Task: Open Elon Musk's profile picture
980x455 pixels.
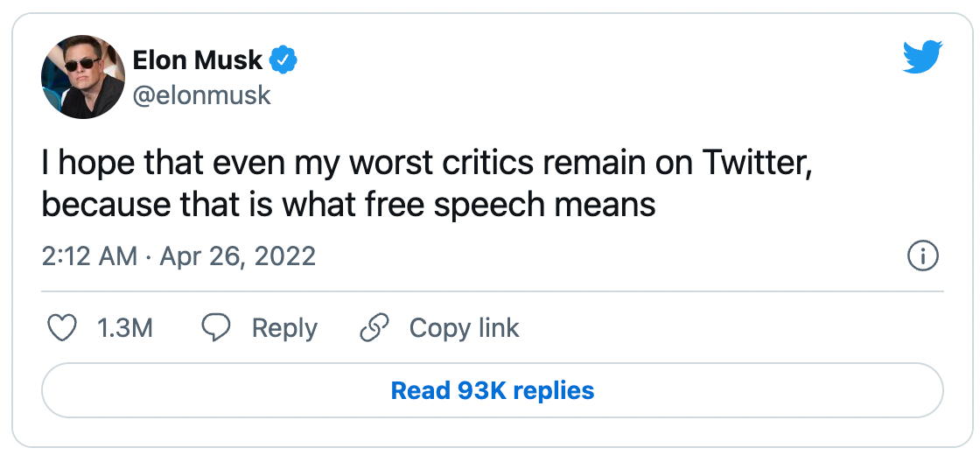Action: pos(83,77)
